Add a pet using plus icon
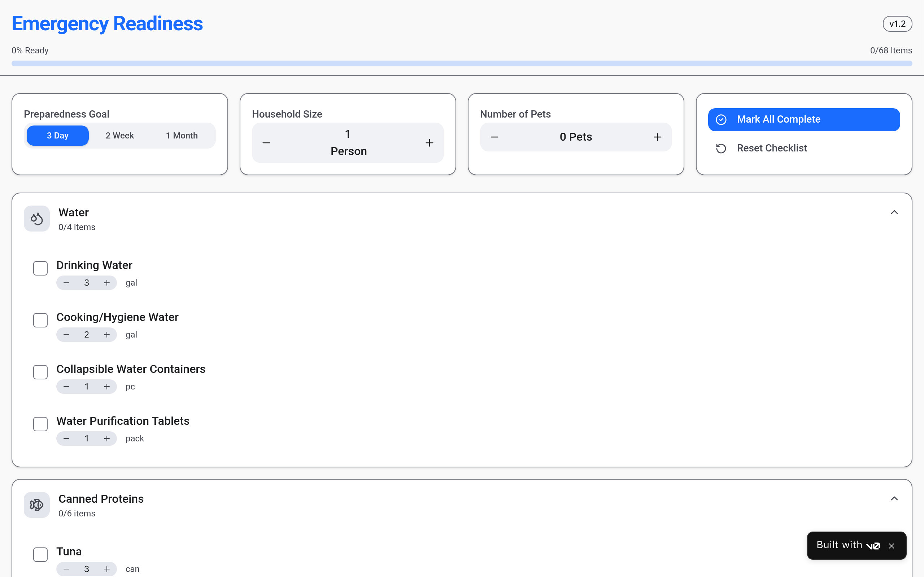The height and width of the screenshot is (577, 924). [x=657, y=137]
